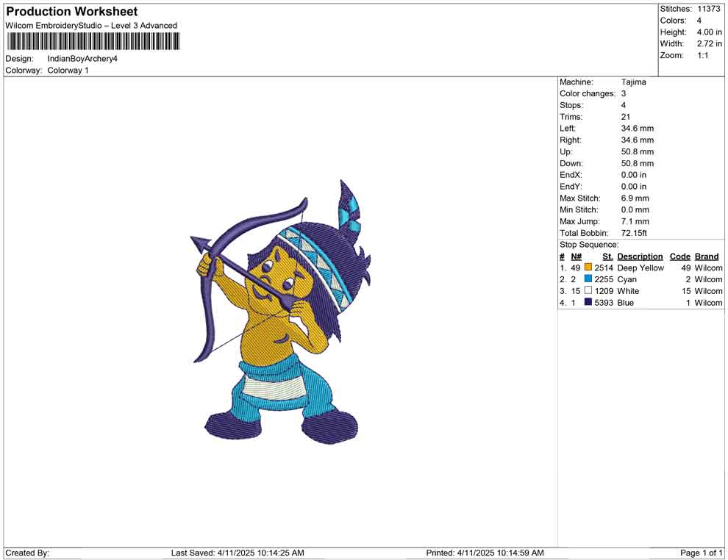Click the 'Description' column header
The width and height of the screenshot is (728, 560).
pyautogui.click(x=640, y=256)
